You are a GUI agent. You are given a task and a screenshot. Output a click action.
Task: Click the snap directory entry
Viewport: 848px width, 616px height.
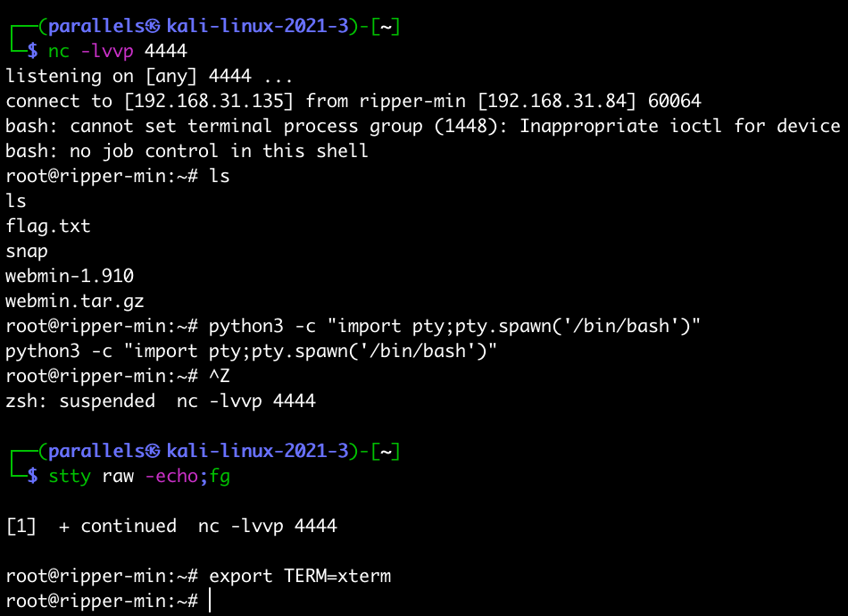pos(27,252)
